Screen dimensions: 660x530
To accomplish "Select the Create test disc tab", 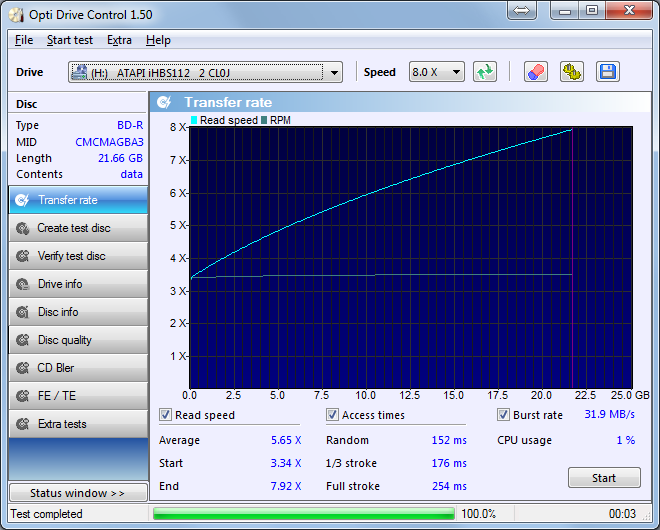I will click(x=78, y=228).
